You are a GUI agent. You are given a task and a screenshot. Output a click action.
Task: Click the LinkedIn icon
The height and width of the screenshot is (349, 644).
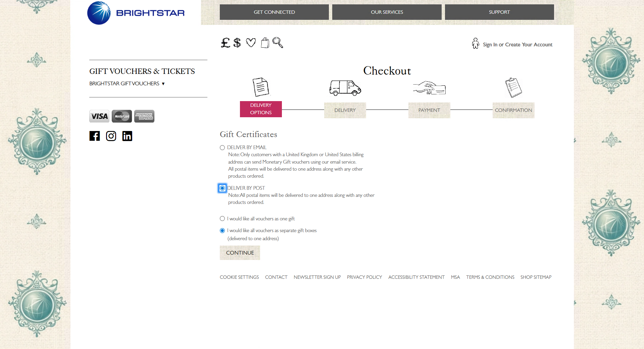pos(127,136)
